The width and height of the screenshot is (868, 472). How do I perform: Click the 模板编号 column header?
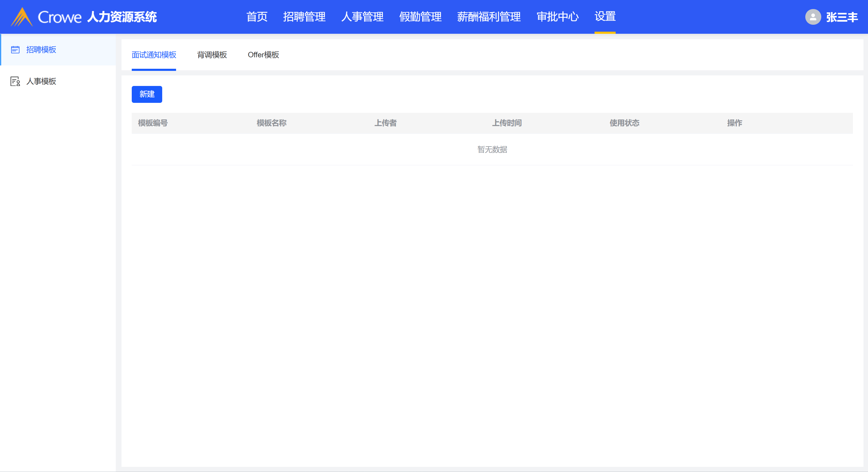[153, 123]
